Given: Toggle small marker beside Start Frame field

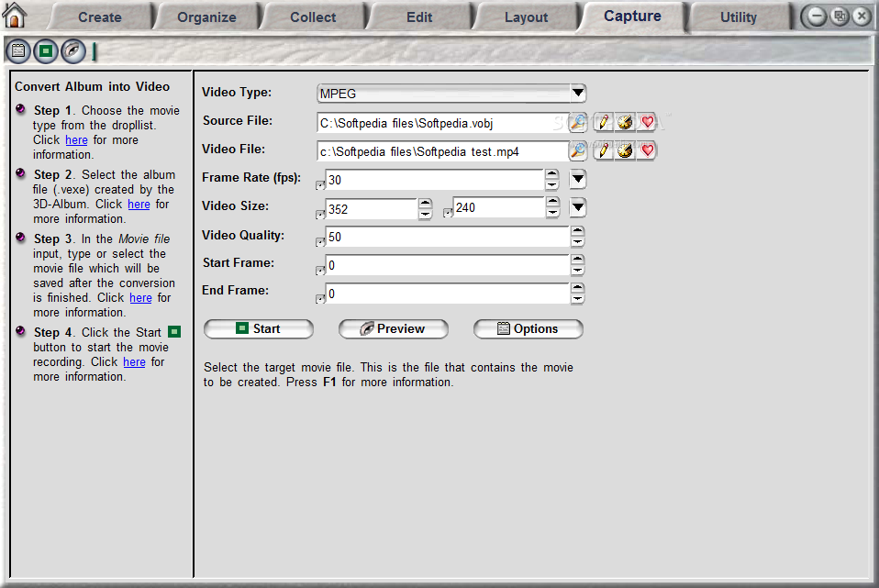Looking at the screenshot, I should (320, 271).
